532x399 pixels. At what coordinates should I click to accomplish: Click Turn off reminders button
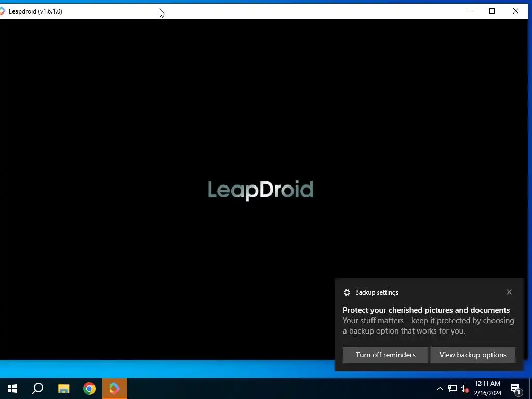click(x=385, y=355)
